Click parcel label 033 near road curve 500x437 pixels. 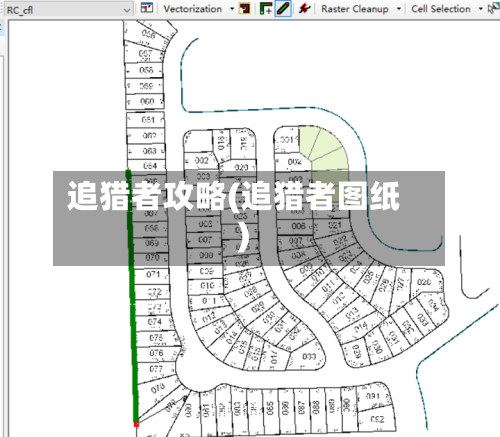(x=309, y=357)
